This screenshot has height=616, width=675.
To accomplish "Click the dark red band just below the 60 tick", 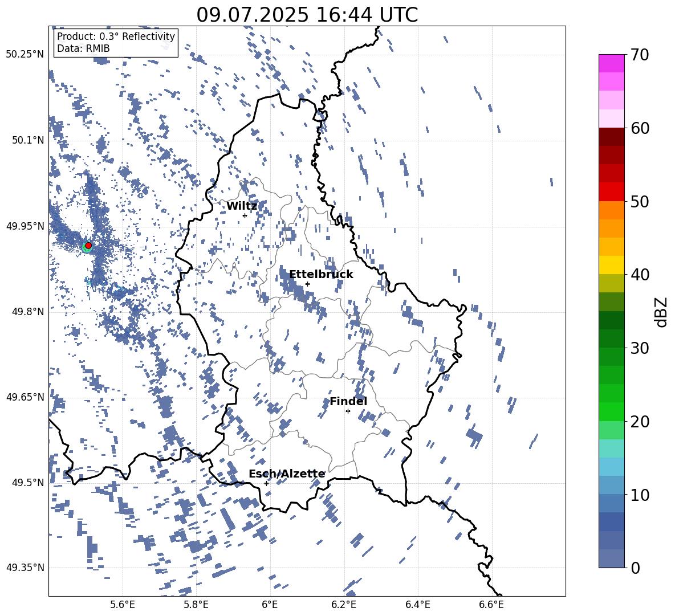I will (x=611, y=137).
